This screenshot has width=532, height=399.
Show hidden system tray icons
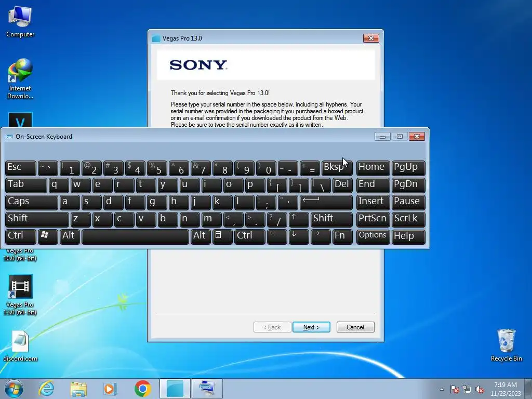[442, 389]
